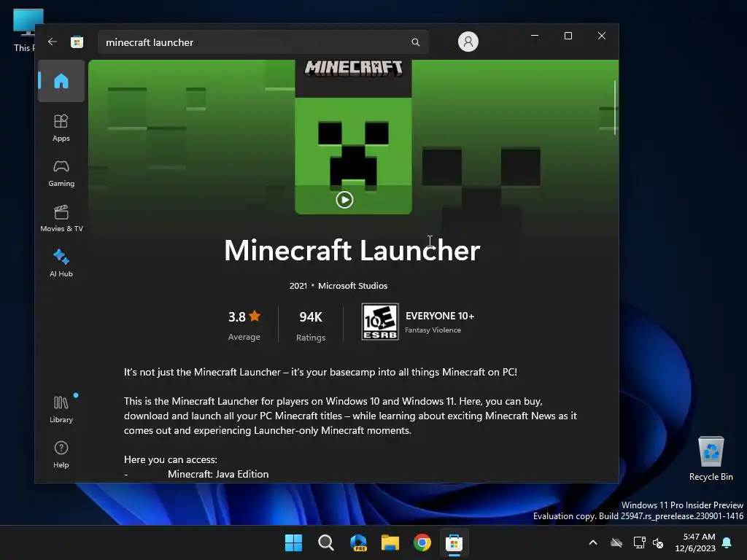The image size is (747, 560).
Task: Go to Home in Store sidebar
Action: [x=61, y=81]
